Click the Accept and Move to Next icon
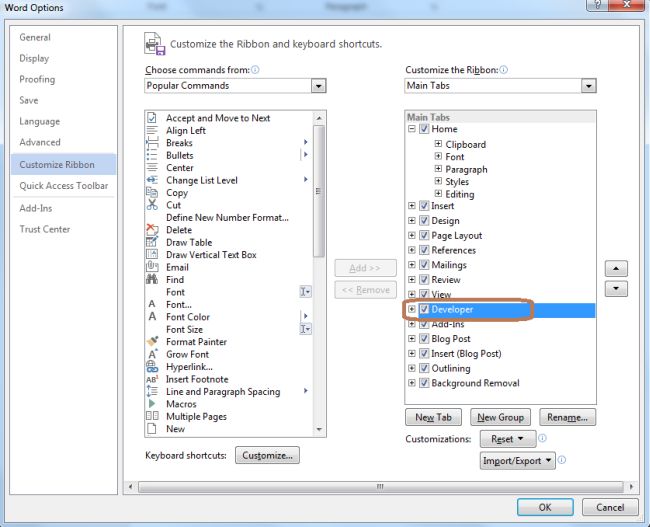 tap(152, 118)
